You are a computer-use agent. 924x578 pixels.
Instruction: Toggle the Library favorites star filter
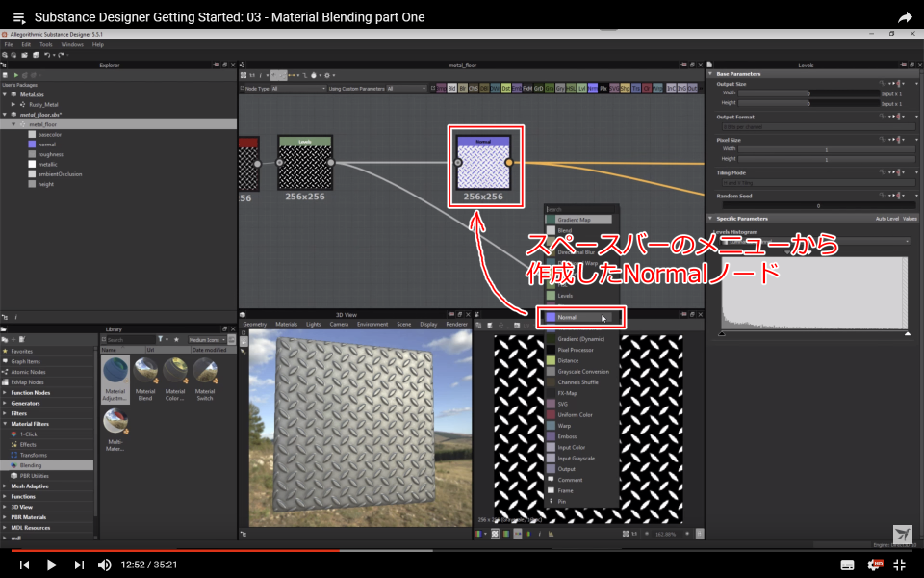(x=176, y=340)
